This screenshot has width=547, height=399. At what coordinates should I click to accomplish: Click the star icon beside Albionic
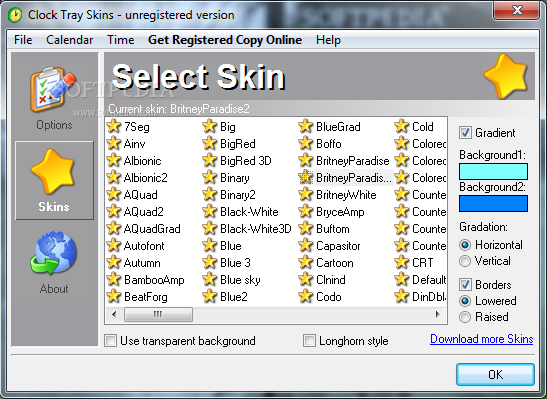114,160
